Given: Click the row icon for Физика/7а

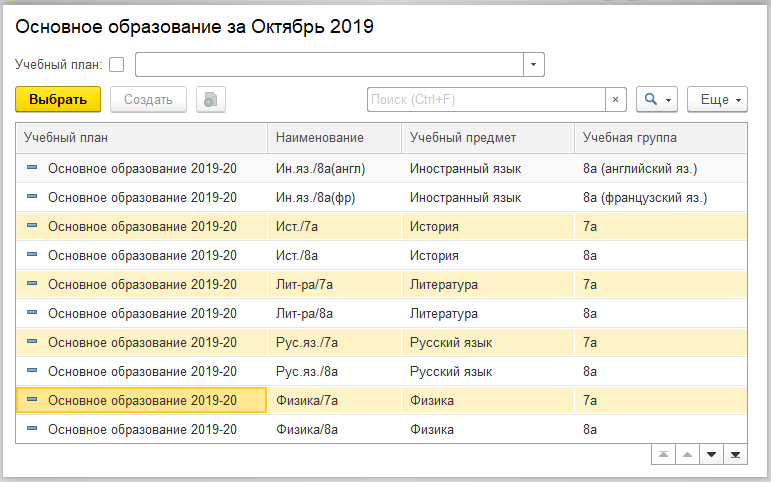Looking at the screenshot, I should (x=31, y=401).
